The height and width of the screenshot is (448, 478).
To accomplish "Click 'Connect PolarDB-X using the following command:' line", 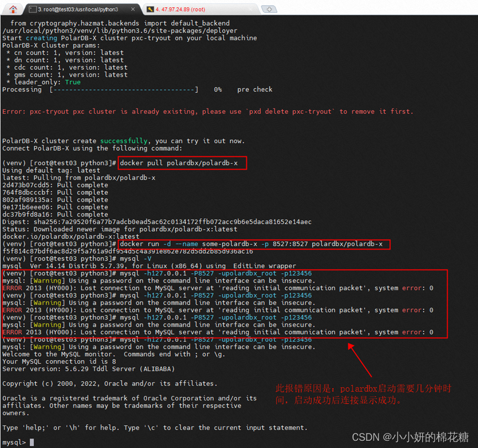I will click(92, 148).
